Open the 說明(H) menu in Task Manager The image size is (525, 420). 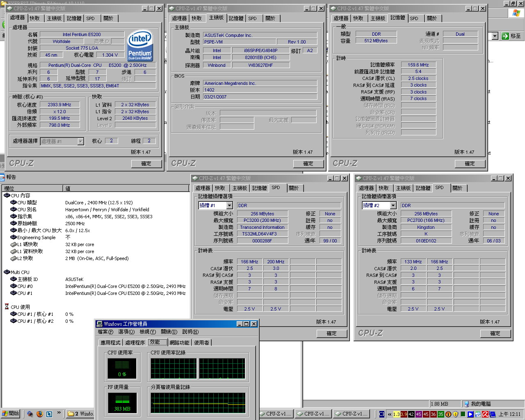pyautogui.click(x=190, y=332)
